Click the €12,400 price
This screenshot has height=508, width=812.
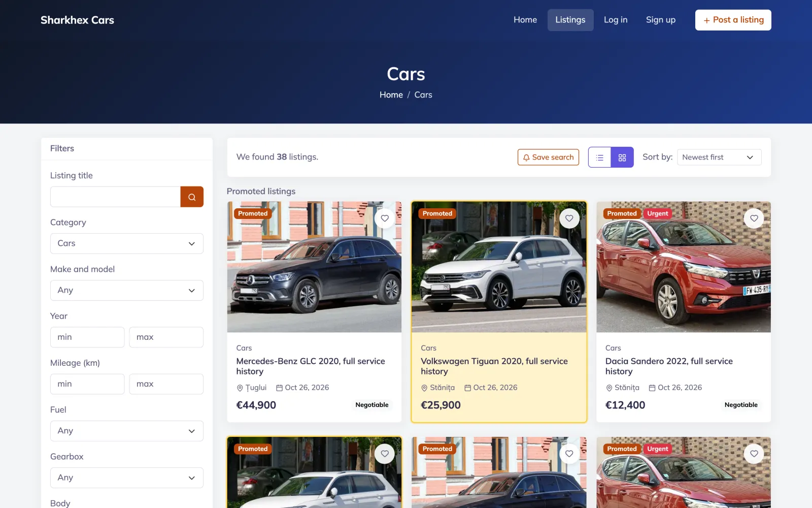(x=625, y=405)
